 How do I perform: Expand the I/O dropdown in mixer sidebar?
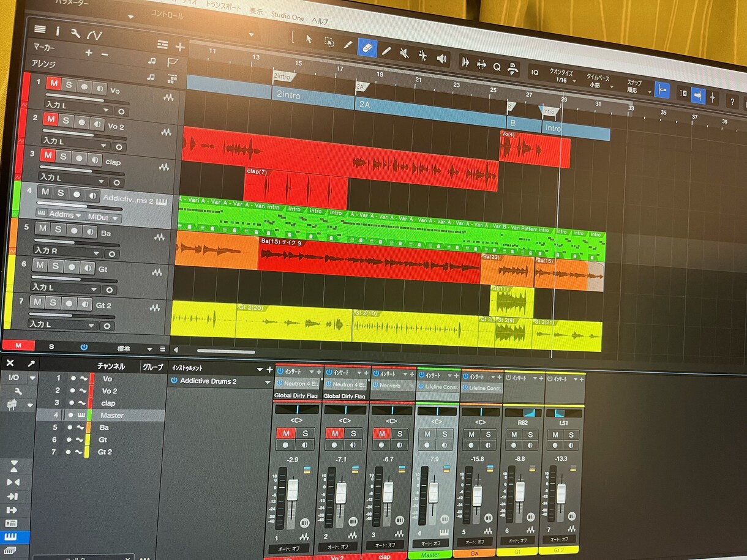[32, 378]
